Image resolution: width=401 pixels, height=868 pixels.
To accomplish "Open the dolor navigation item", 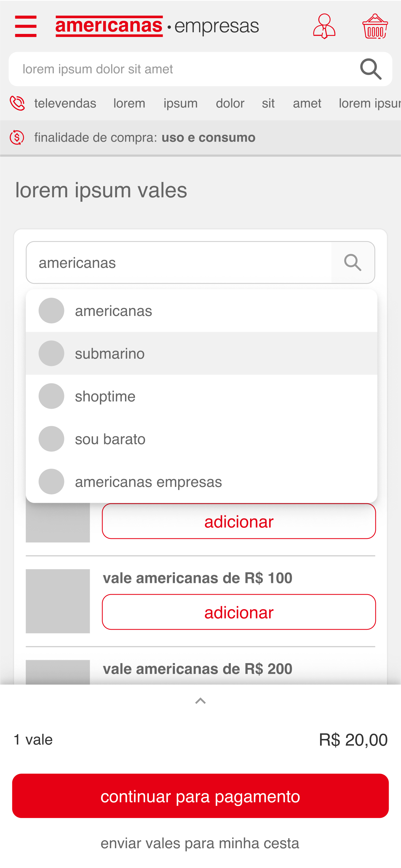I will [x=230, y=103].
